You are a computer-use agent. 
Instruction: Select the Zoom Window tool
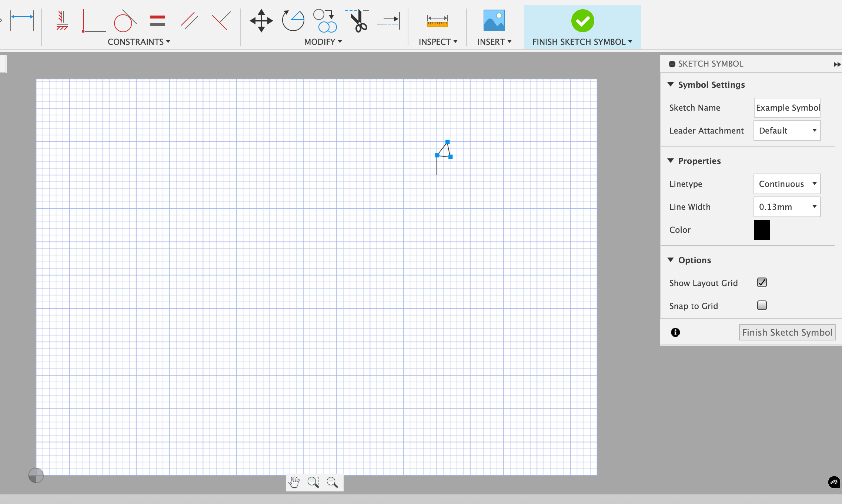coord(313,482)
